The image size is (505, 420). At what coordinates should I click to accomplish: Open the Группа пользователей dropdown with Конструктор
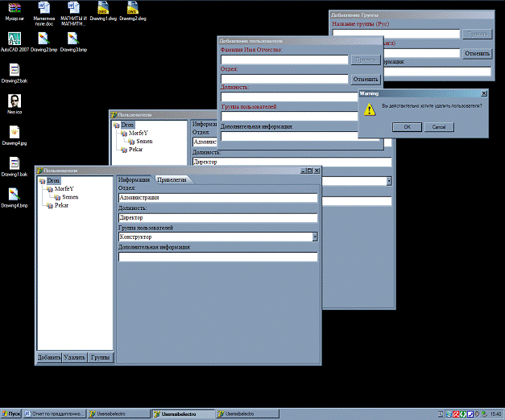(x=315, y=237)
